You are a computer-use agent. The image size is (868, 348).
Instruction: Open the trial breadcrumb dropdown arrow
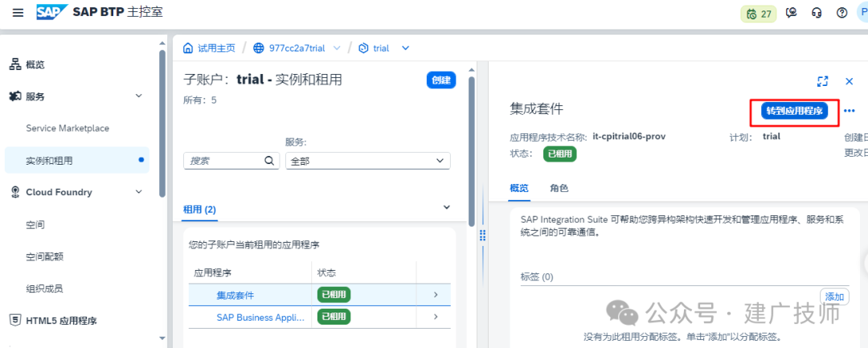pyautogui.click(x=405, y=48)
